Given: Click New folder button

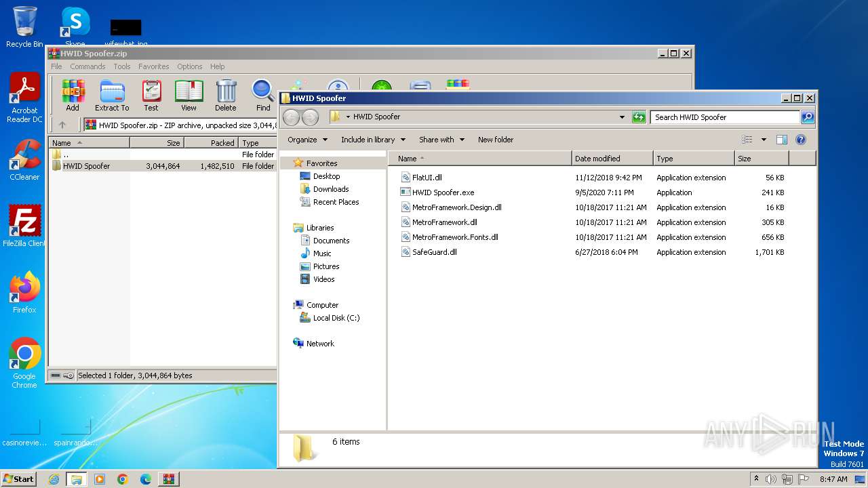Looking at the screenshot, I should (x=496, y=140).
